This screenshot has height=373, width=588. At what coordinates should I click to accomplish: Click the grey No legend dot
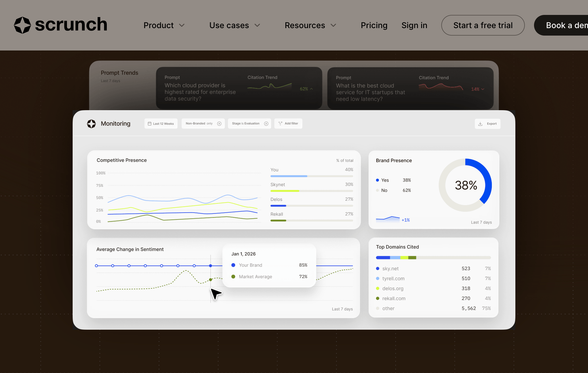click(378, 190)
